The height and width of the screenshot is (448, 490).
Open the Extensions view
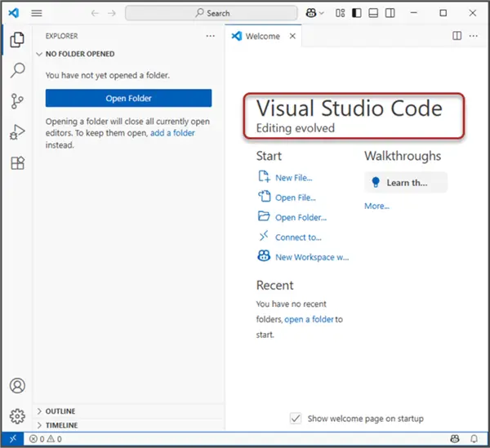click(17, 163)
